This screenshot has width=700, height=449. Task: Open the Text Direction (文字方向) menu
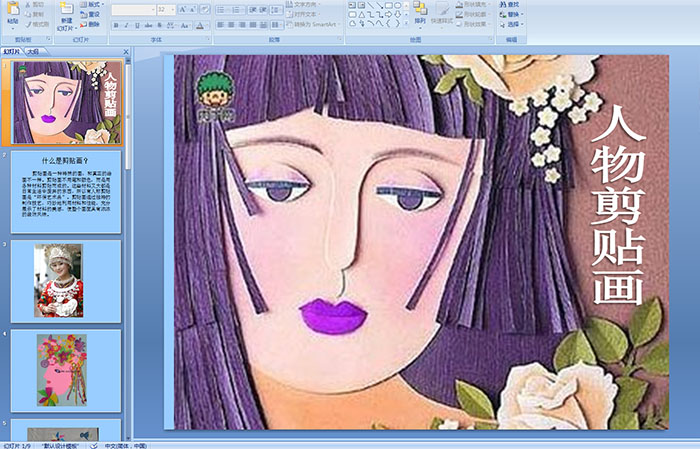(304, 4)
